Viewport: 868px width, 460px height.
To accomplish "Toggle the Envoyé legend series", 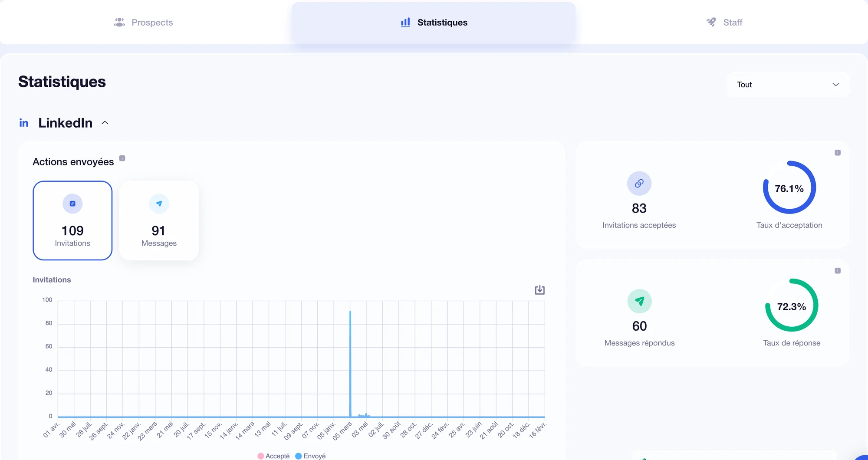I will [x=310, y=456].
